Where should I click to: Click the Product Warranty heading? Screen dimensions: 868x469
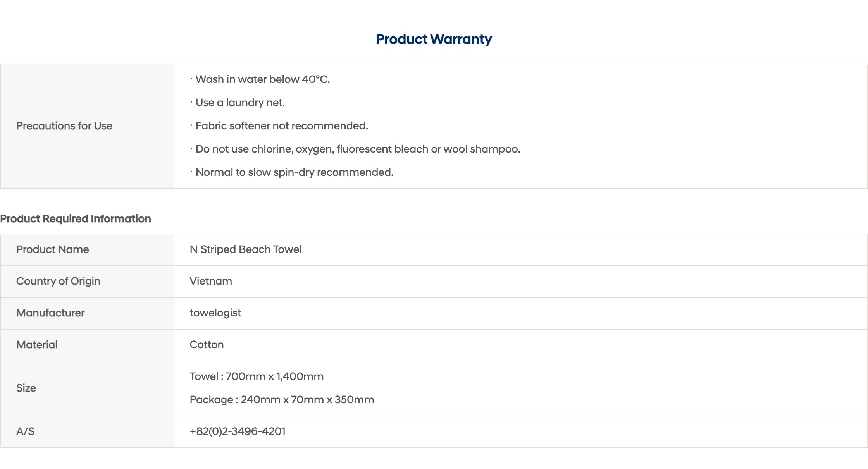[434, 39]
